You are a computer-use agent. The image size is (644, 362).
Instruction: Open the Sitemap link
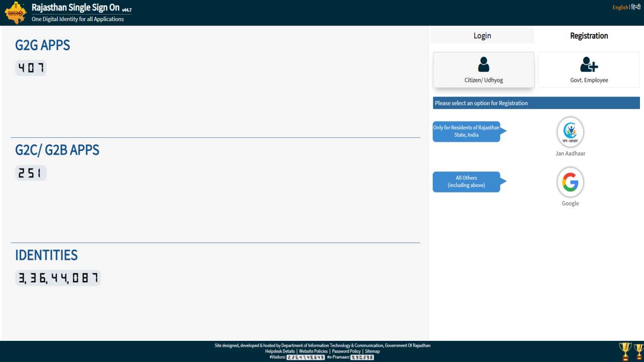[x=372, y=351]
